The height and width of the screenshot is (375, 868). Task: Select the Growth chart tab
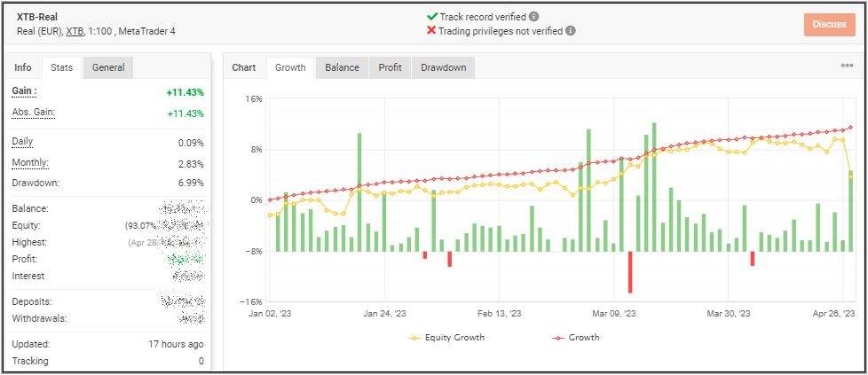[x=290, y=67]
